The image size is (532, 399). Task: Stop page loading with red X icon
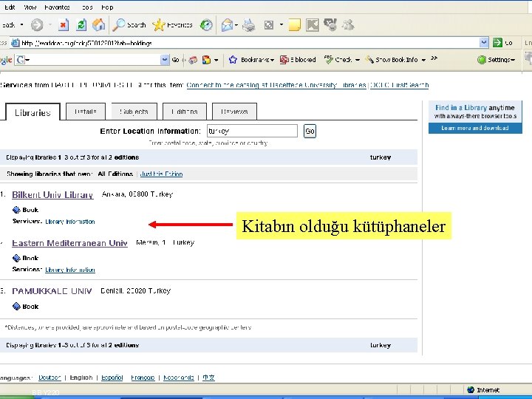(63, 25)
